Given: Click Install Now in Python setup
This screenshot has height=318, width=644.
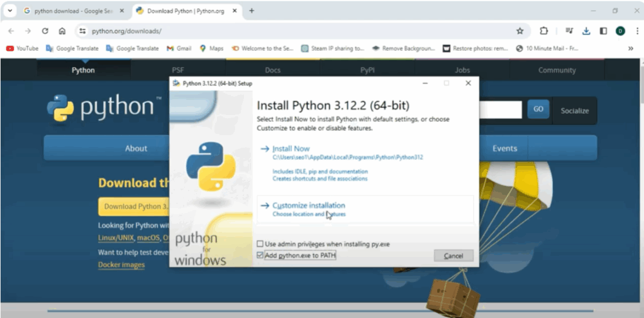Looking at the screenshot, I should click(291, 149).
